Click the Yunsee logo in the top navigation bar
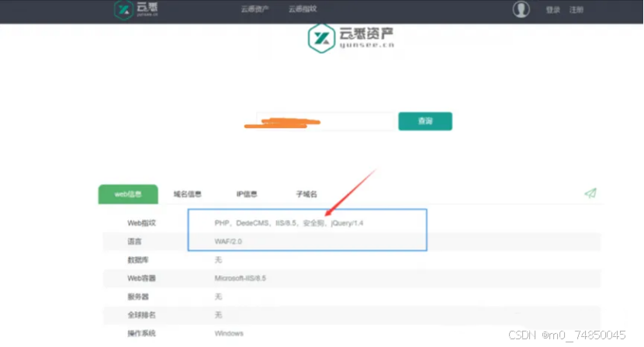 pyautogui.click(x=136, y=9)
